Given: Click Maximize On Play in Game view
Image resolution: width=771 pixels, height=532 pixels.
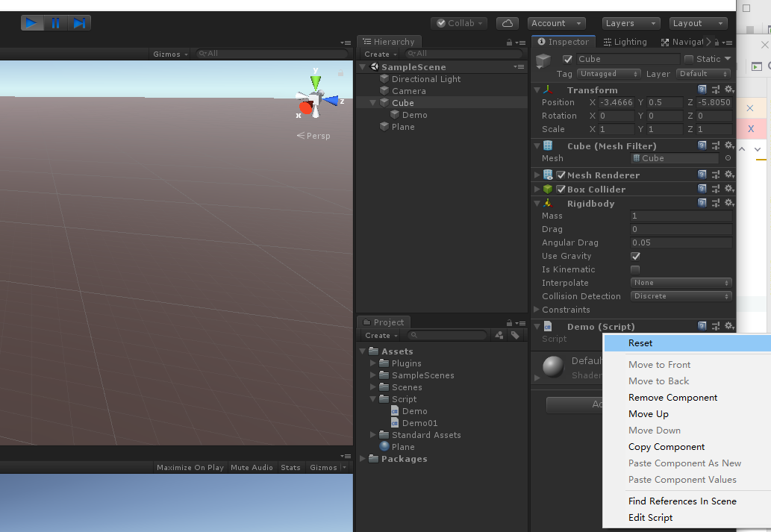Looking at the screenshot, I should click(x=190, y=467).
